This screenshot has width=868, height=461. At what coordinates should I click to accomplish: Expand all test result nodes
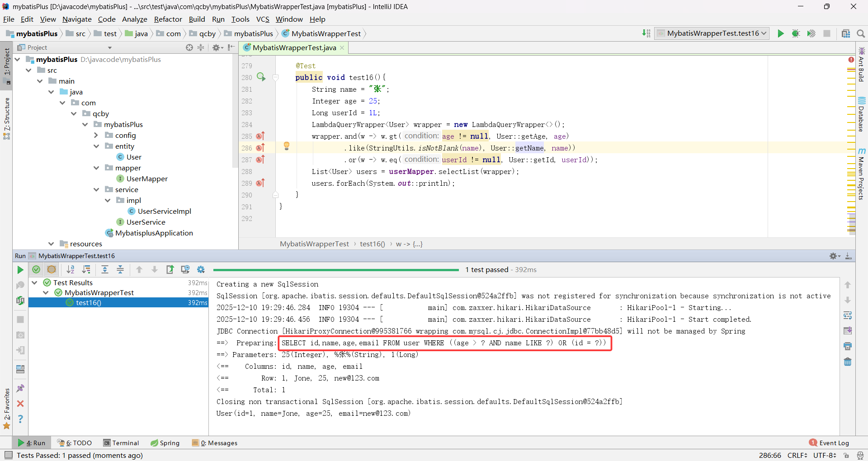coord(105,270)
